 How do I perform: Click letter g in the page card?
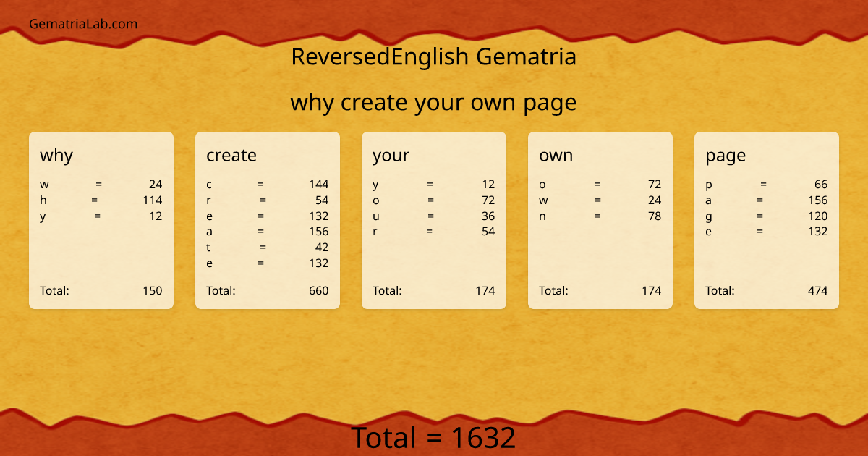pos(709,216)
